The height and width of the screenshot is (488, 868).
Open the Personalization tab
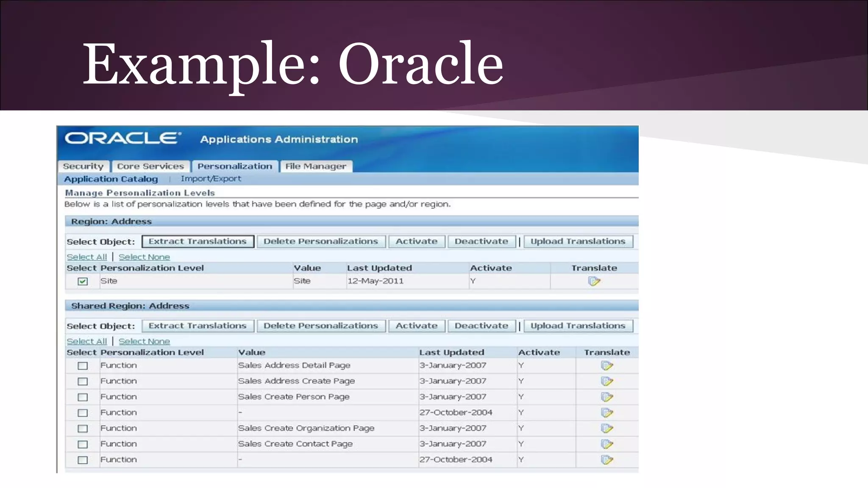click(x=235, y=166)
